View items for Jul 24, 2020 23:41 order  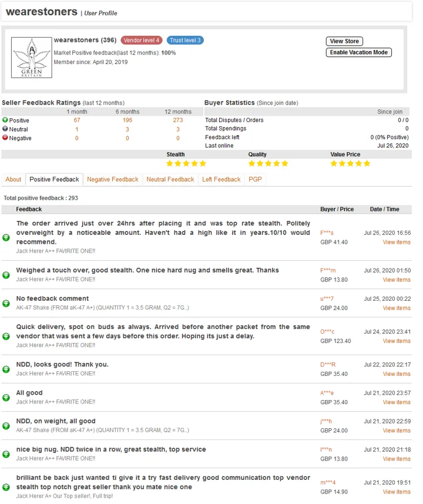(x=397, y=341)
